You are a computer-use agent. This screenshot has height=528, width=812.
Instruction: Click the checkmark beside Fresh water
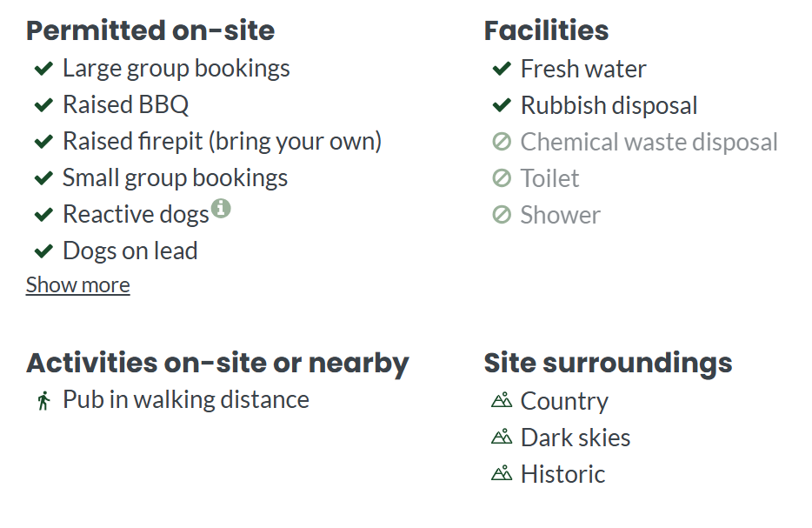tap(502, 69)
